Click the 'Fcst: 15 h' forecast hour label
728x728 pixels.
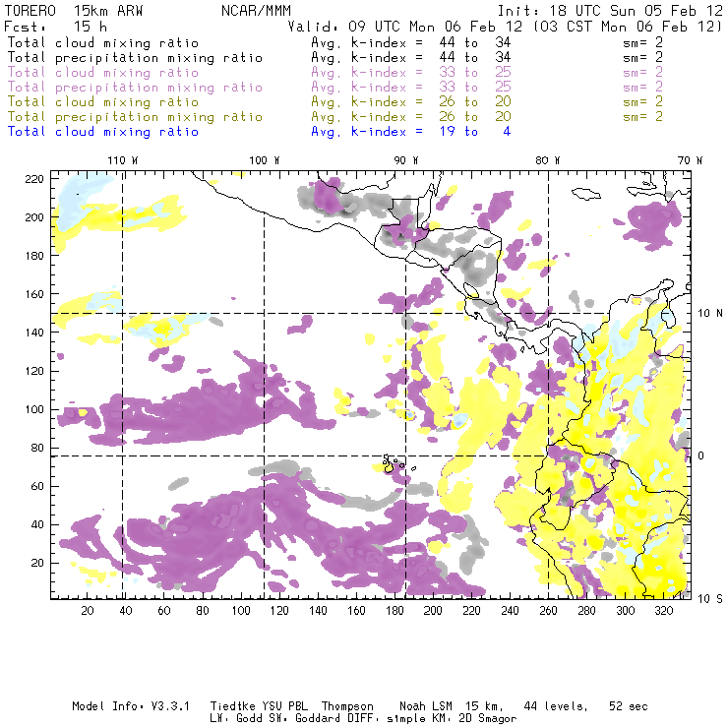[55, 27]
